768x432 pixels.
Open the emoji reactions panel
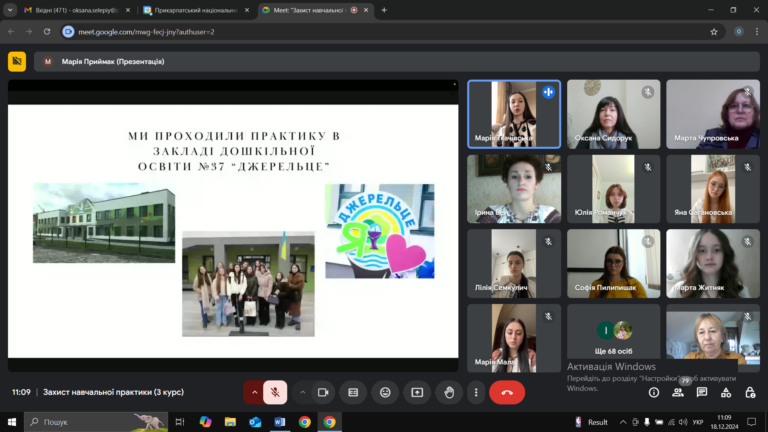point(385,392)
